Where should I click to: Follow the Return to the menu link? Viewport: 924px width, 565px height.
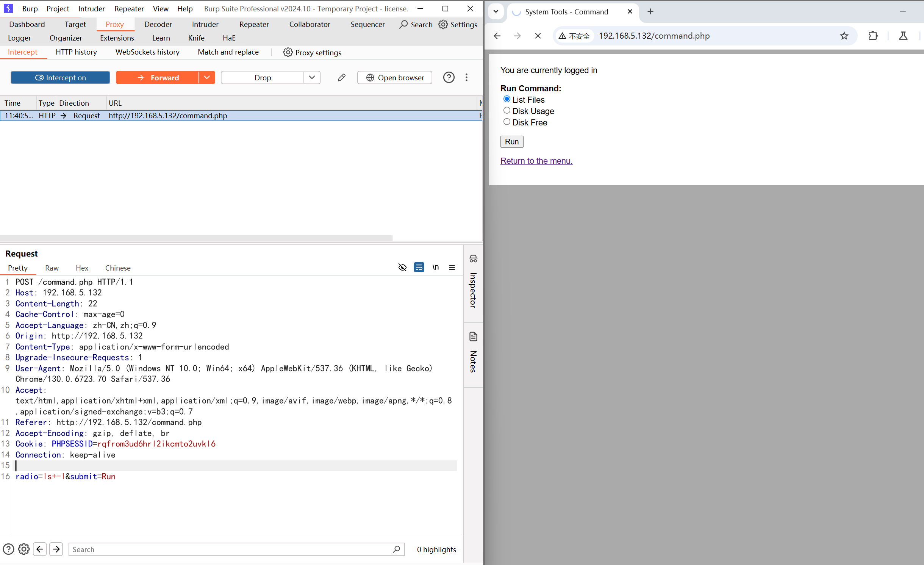tap(536, 161)
